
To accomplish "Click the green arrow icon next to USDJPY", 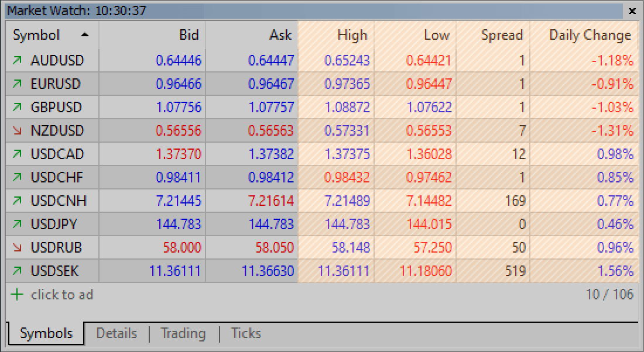I will (18, 224).
